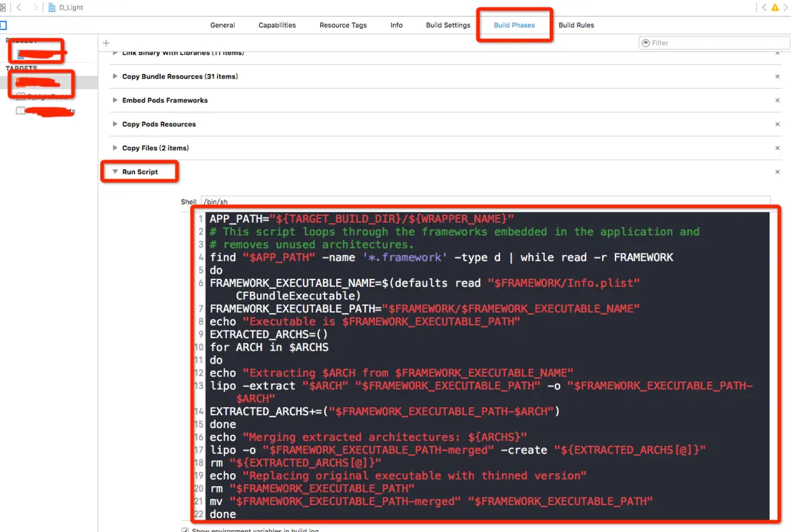Remove the Copy Files phase
791x532 pixels.
pyautogui.click(x=778, y=148)
